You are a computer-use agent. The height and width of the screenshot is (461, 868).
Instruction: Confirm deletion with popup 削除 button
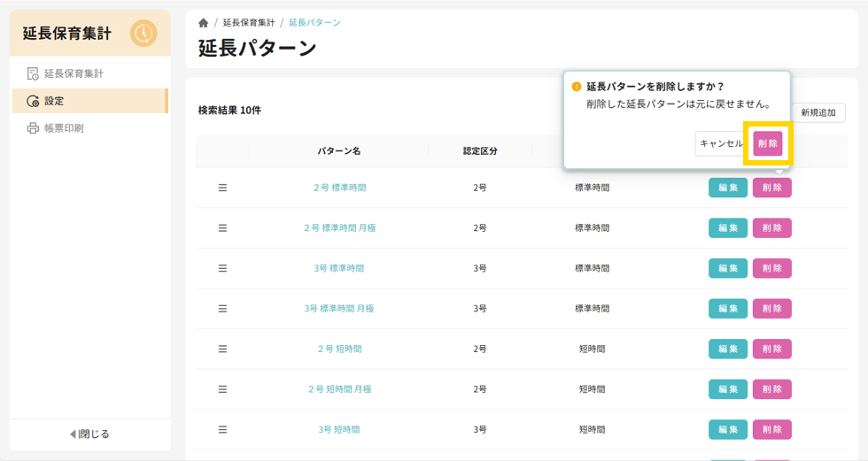768,143
